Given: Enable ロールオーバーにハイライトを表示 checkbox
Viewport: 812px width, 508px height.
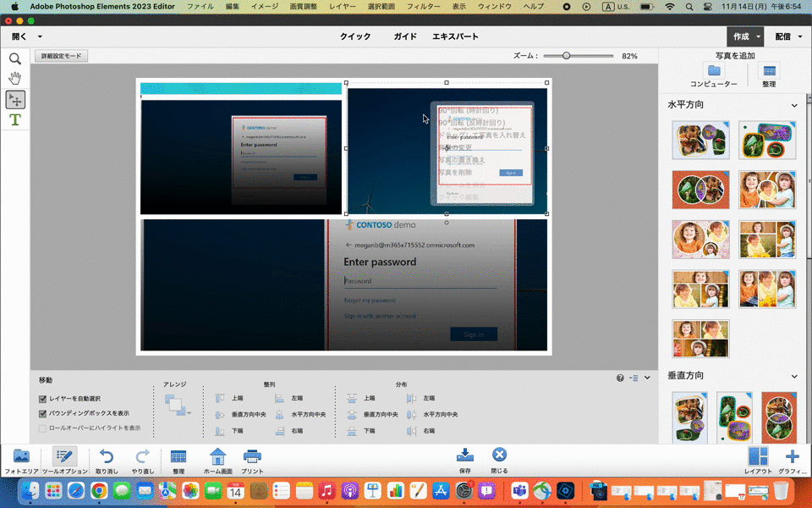Looking at the screenshot, I should pyautogui.click(x=43, y=428).
